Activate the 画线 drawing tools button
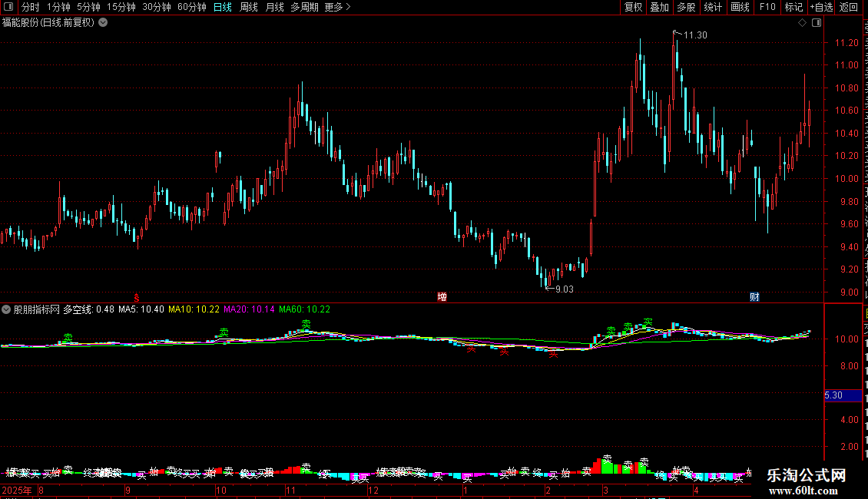868x499 pixels. [x=740, y=7]
